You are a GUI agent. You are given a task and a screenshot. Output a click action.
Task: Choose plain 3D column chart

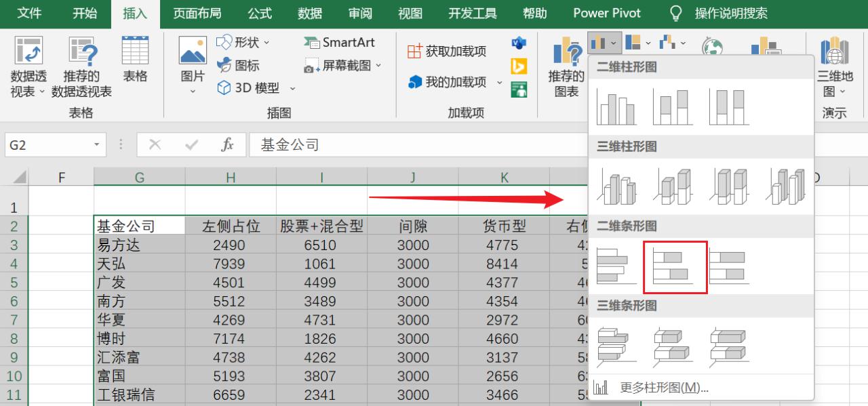pos(785,186)
